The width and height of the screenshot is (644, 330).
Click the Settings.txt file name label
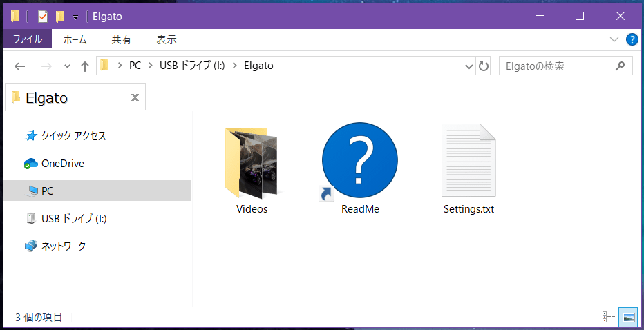[x=468, y=209]
